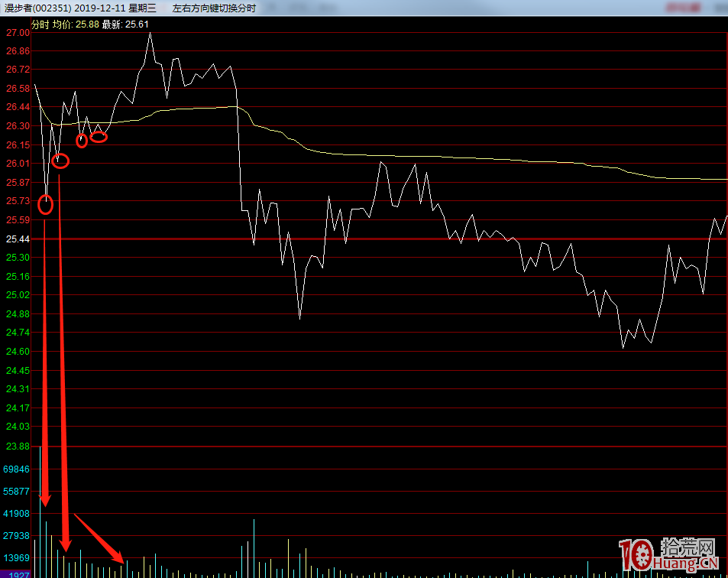Click the 25.59 price axis label

tap(18, 219)
